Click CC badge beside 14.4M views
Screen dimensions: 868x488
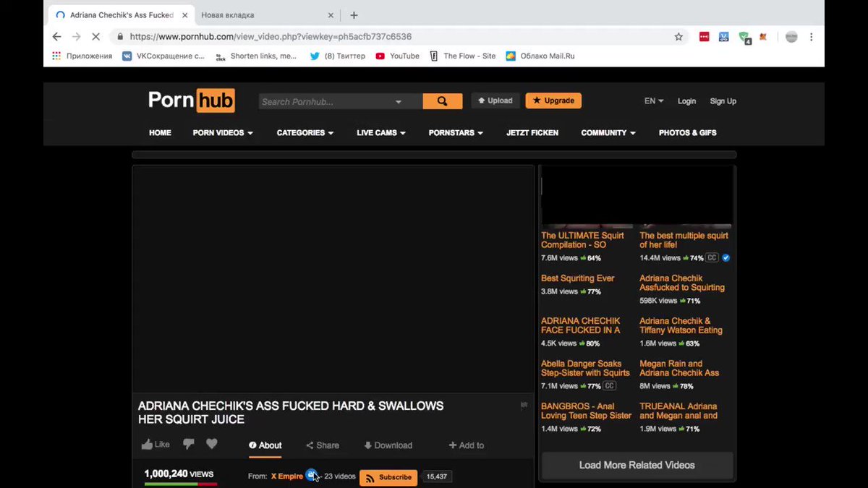(x=712, y=258)
